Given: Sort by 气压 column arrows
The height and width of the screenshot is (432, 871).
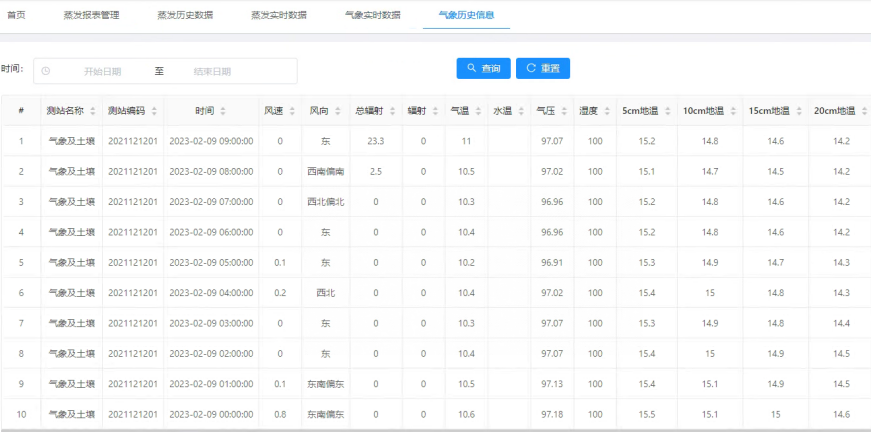Looking at the screenshot, I should 564,111.
